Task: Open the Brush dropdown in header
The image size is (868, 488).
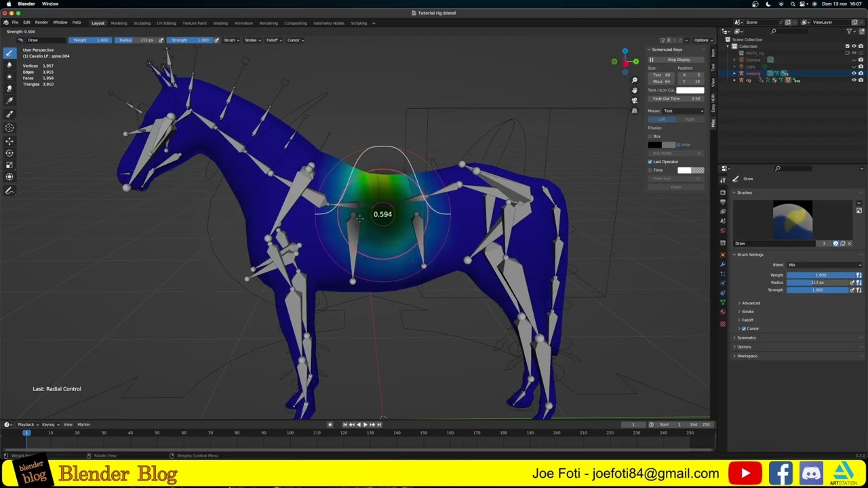Action: coord(231,40)
